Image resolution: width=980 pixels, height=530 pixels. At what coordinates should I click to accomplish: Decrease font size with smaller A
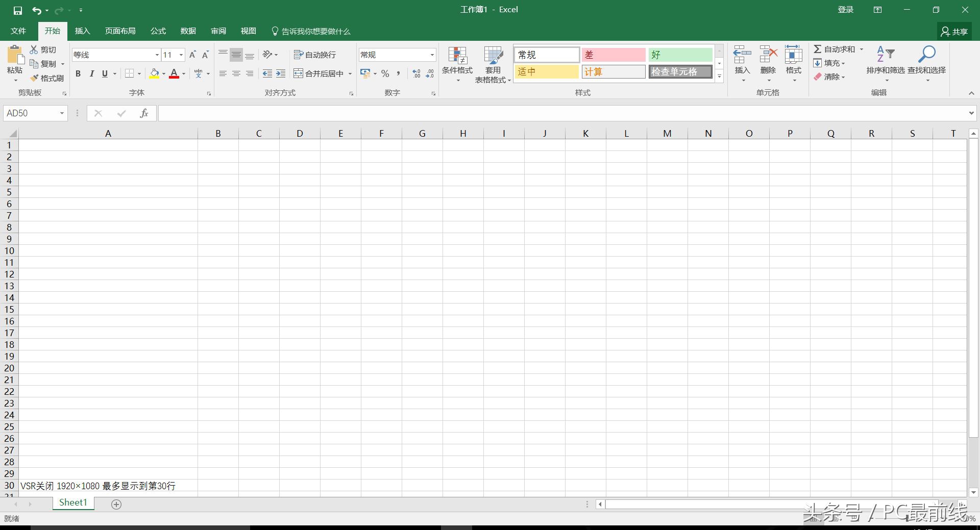point(205,55)
